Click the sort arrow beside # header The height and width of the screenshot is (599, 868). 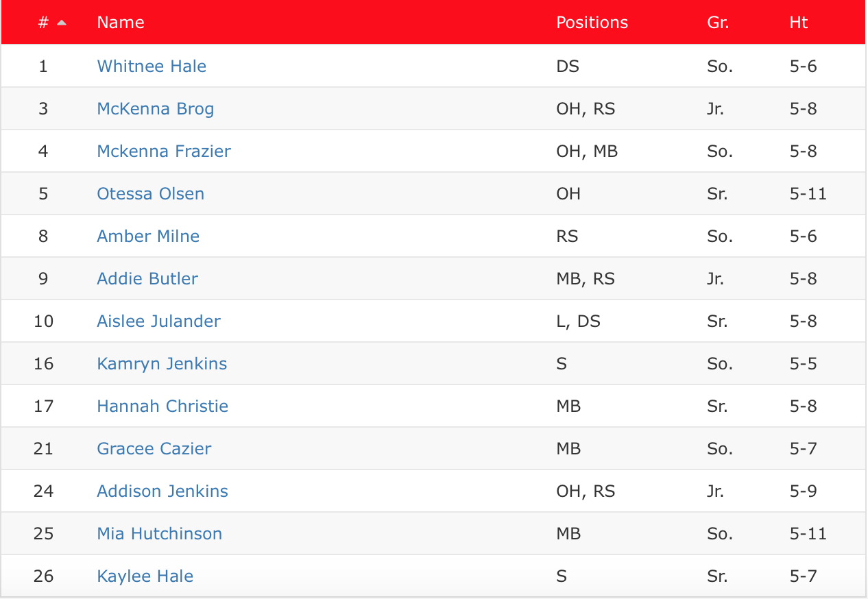[62, 23]
